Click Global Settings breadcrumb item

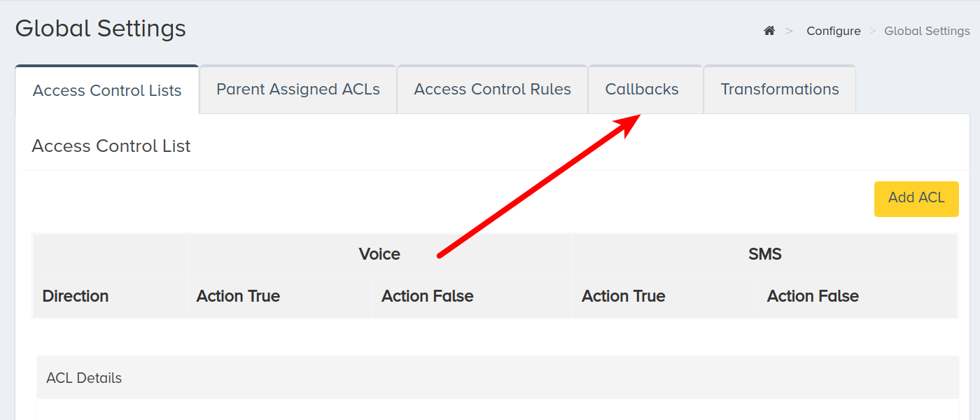coord(927,31)
